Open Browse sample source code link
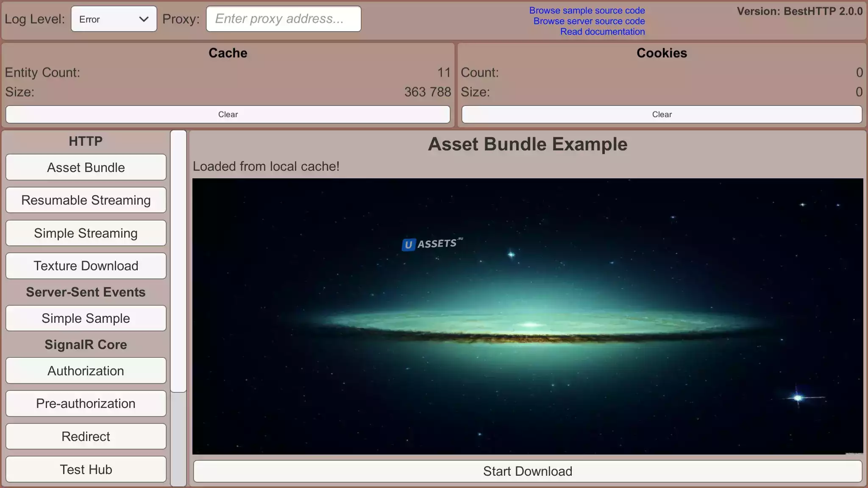The width and height of the screenshot is (868, 488). pyautogui.click(x=587, y=10)
